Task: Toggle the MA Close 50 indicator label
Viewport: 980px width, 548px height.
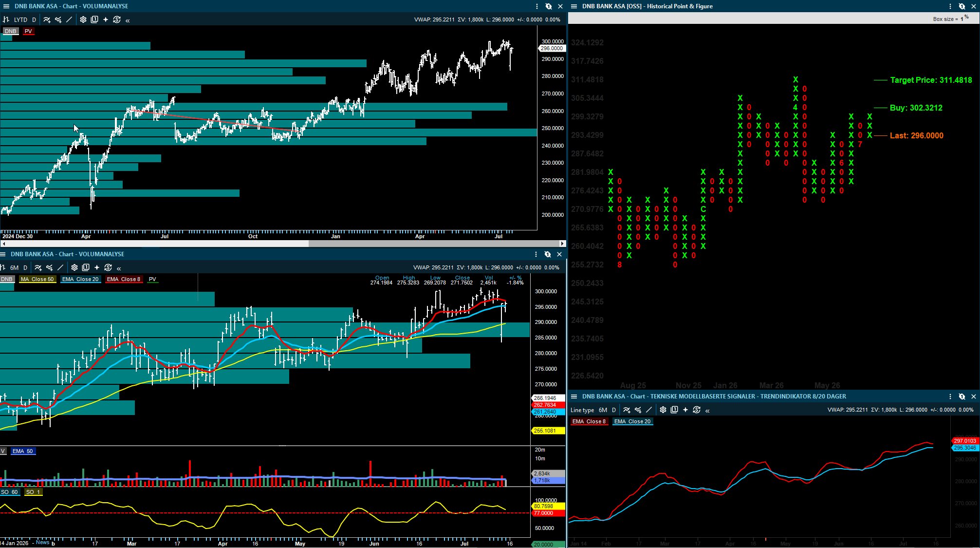Action: click(x=37, y=279)
